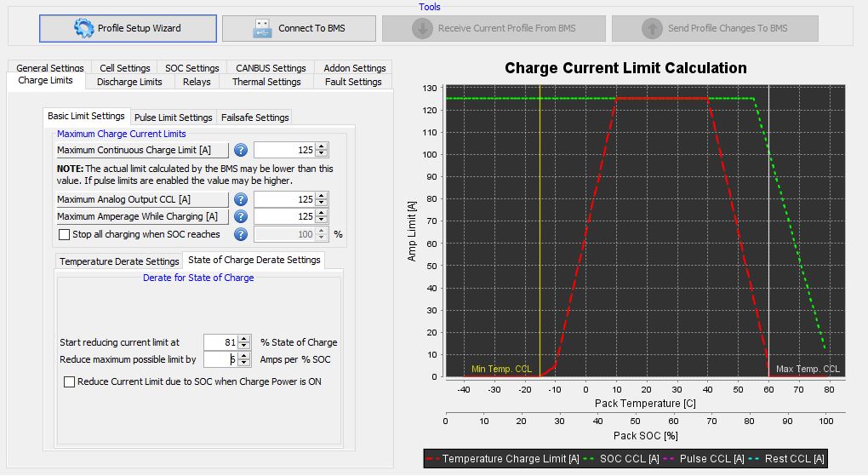Click help icon for Maximum Amperage While Charging

241,216
